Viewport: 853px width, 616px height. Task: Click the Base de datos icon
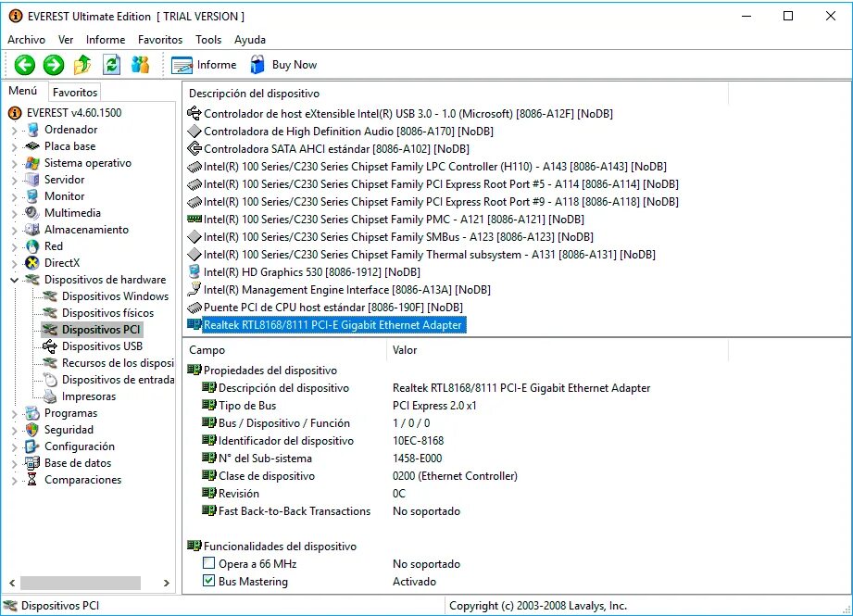(32, 463)
